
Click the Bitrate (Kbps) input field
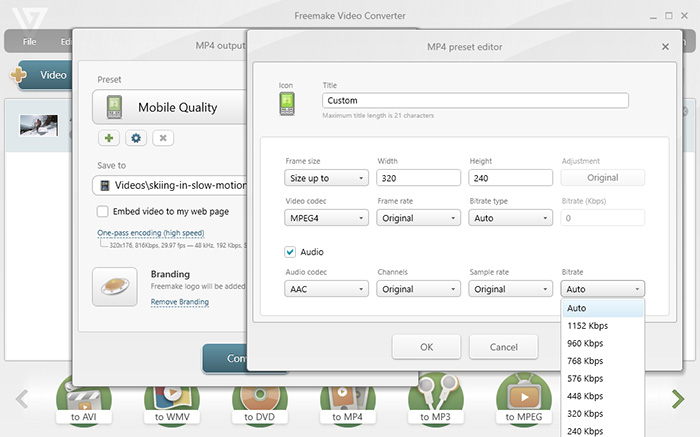pyautogui.click(x=602, y=218)
